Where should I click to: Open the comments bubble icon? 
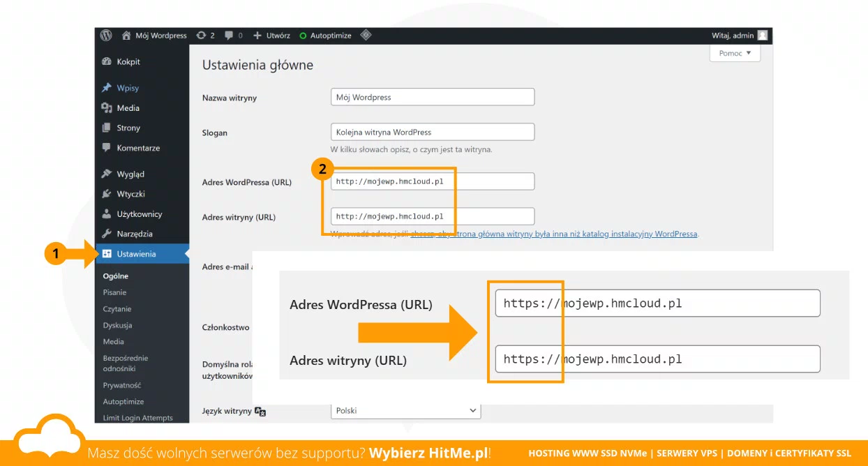click(229, 36)
